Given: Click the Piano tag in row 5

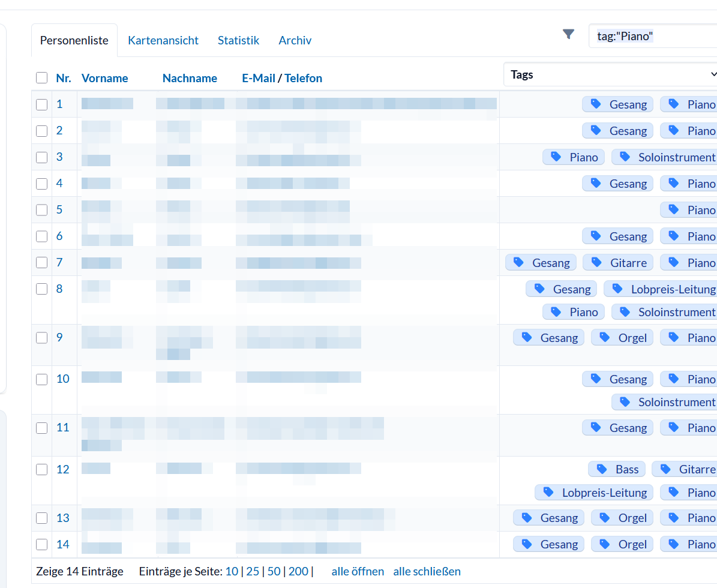Looking at the screenshot, I should [689, 210].
